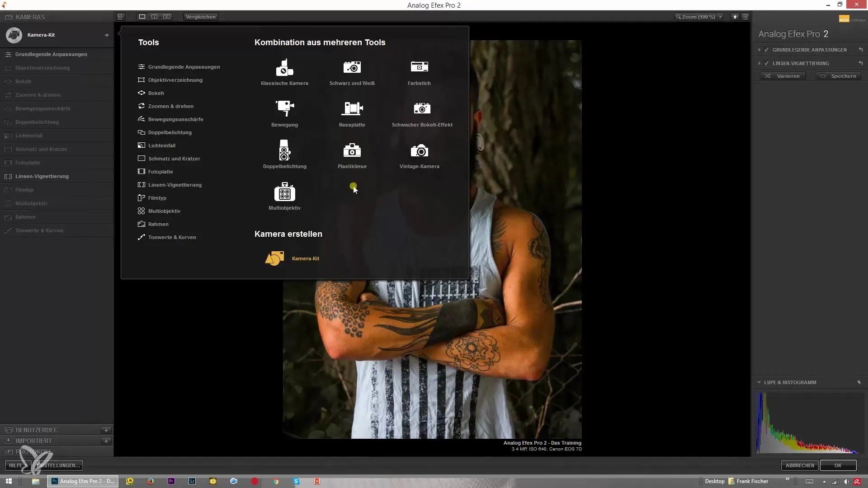Choose the Schwarz und Weiß camera icon
The image size is (868, 488).
coord(352,67)
